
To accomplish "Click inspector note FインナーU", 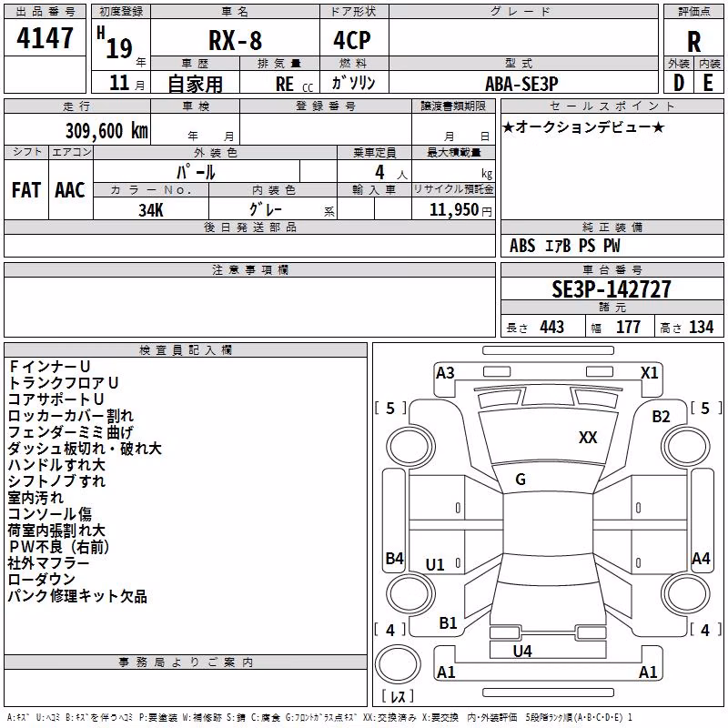I will [49, 367].
